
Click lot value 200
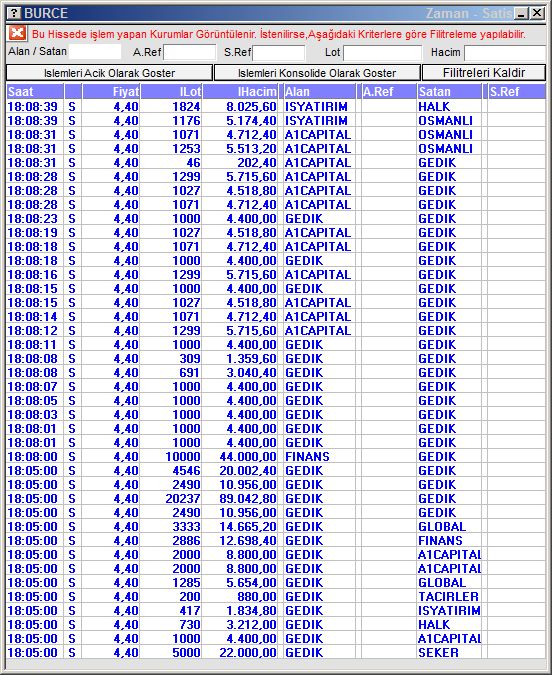[x=190, y=596]
